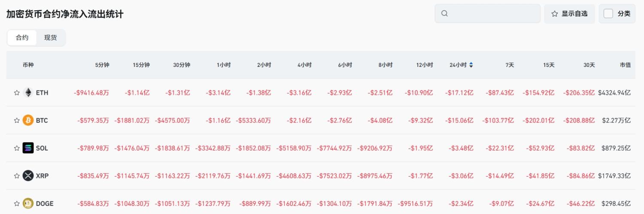The image size is (644, 214).
Task: Click the XRP coin logo icon
Action: coord(28,176)
